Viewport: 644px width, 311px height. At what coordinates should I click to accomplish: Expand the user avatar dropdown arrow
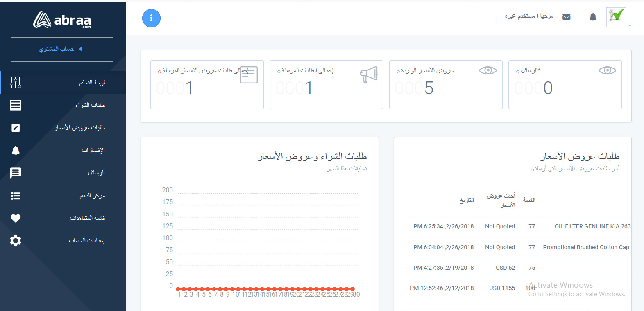[x=630, y=25]
